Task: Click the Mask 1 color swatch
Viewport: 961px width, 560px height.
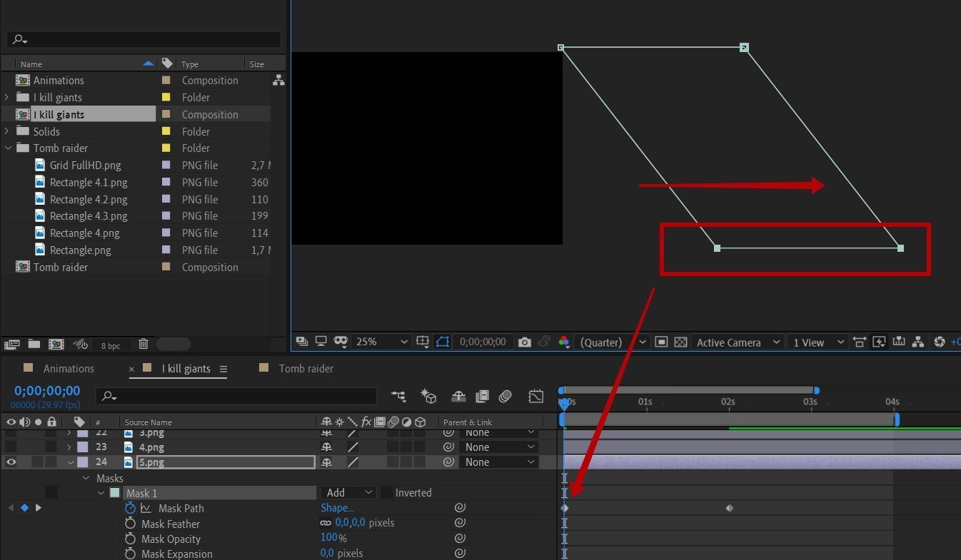Action: 115,493
